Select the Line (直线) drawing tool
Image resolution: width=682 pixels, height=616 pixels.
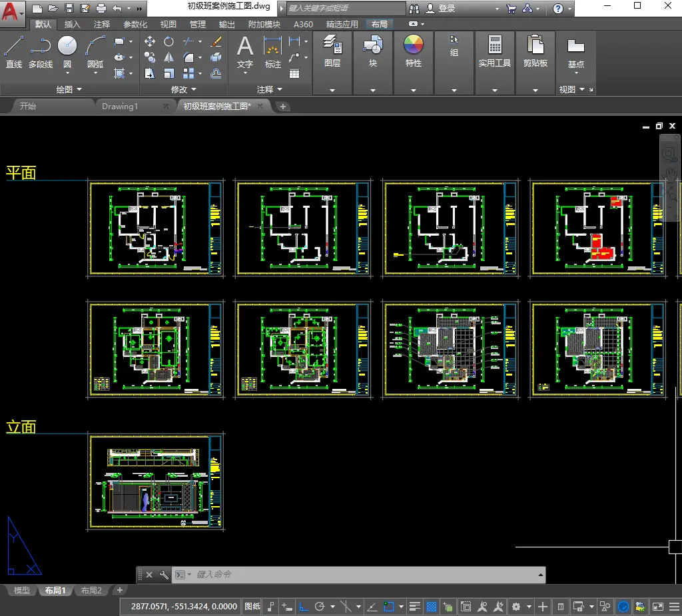point(13,52)
